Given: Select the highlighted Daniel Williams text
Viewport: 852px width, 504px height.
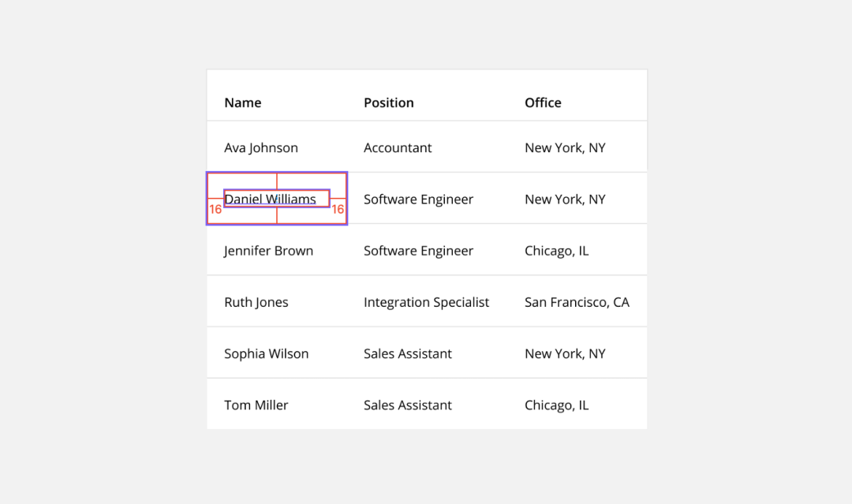Looking at the screenshot, I should click(x=271, y=199).
